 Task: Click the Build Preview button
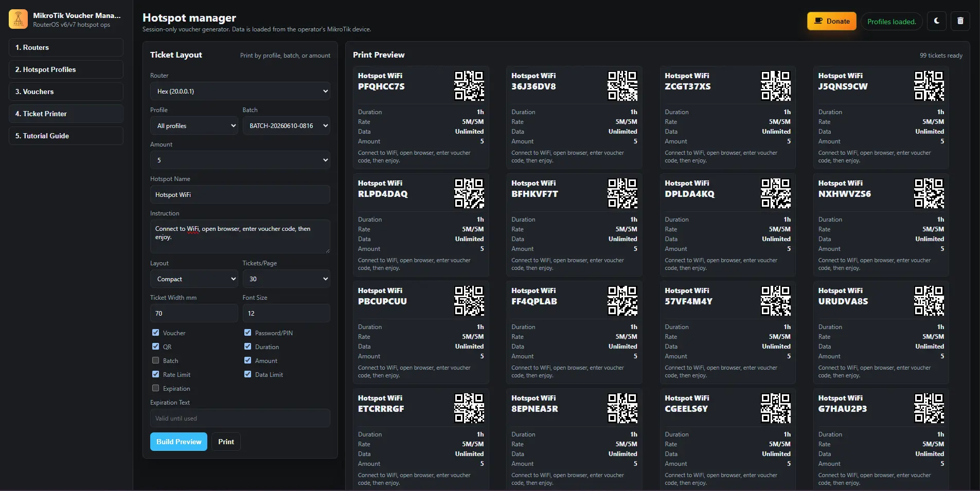(x=179, y=442)
